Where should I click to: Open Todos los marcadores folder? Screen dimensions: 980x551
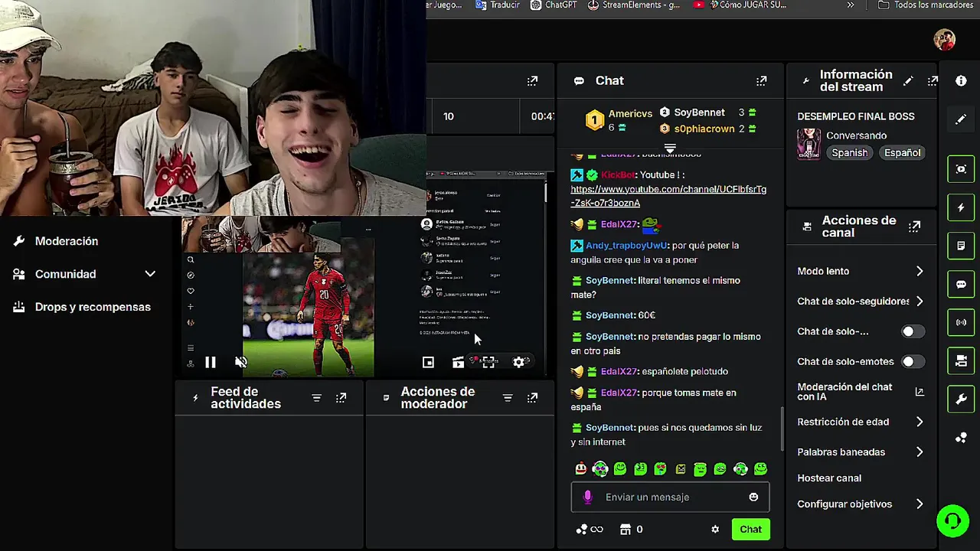[925, 5]
